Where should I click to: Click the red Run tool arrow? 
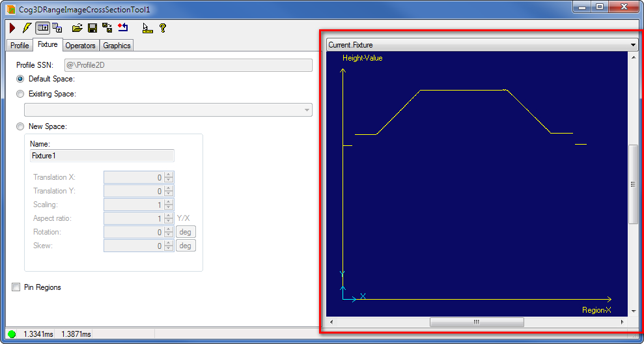coord(12,28)
